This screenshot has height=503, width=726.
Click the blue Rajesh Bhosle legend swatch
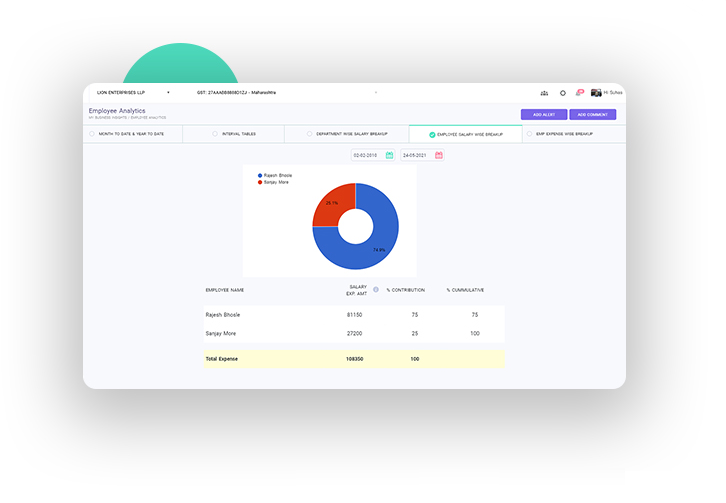coord(260,175)
